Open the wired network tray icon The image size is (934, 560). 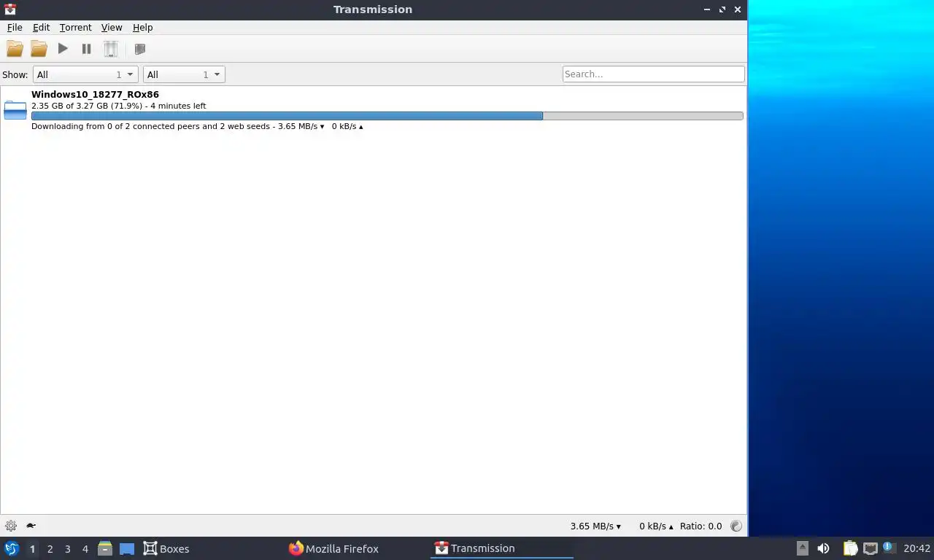pyautogui.click(x=870, y=548)
